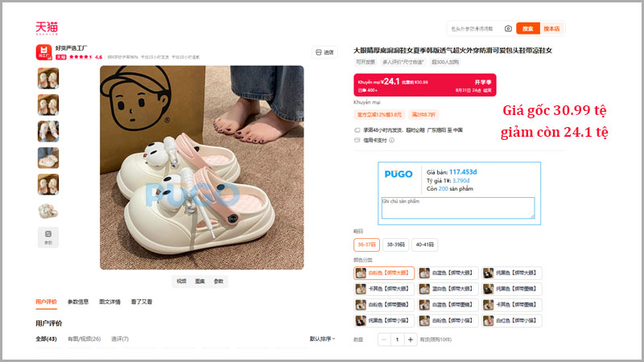This screenshot has width=644, height=362.
Task: Select the first product thumbnail in sidebar
Action: 48,78
